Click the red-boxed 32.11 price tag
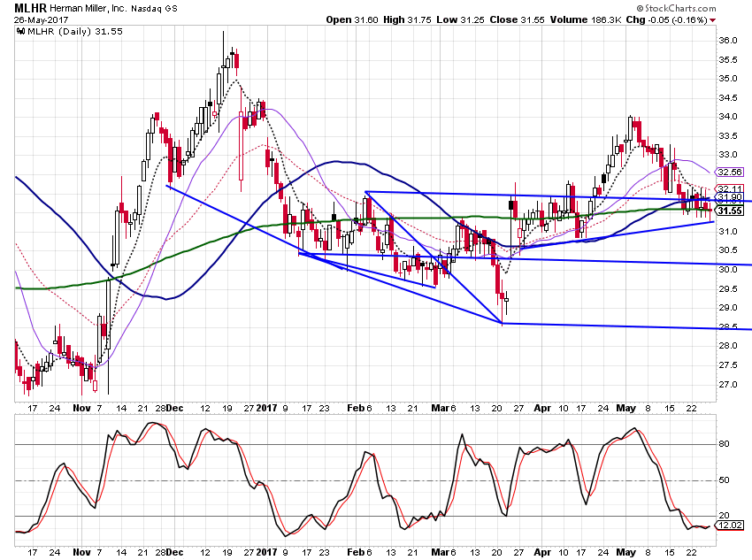This screenshot has width=752, height=560. 730,188
